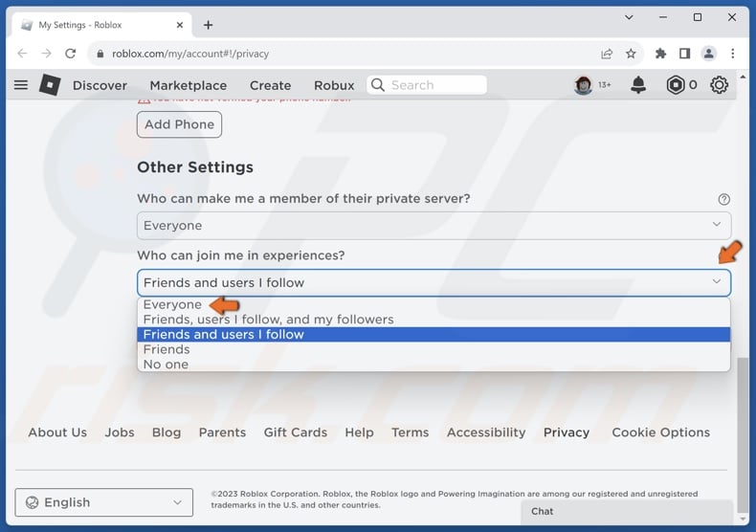Click the Roblox search field

[427, 85]
